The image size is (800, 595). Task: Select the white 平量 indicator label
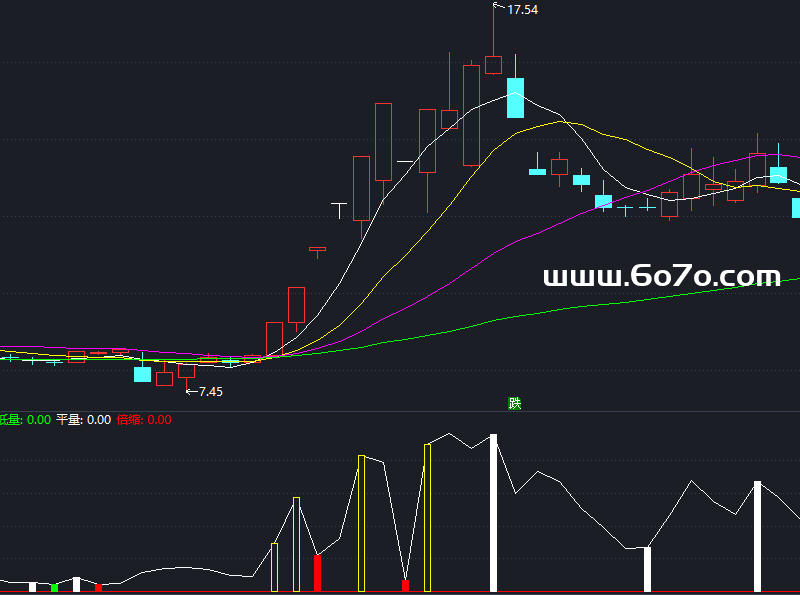(x=83, y=420)
